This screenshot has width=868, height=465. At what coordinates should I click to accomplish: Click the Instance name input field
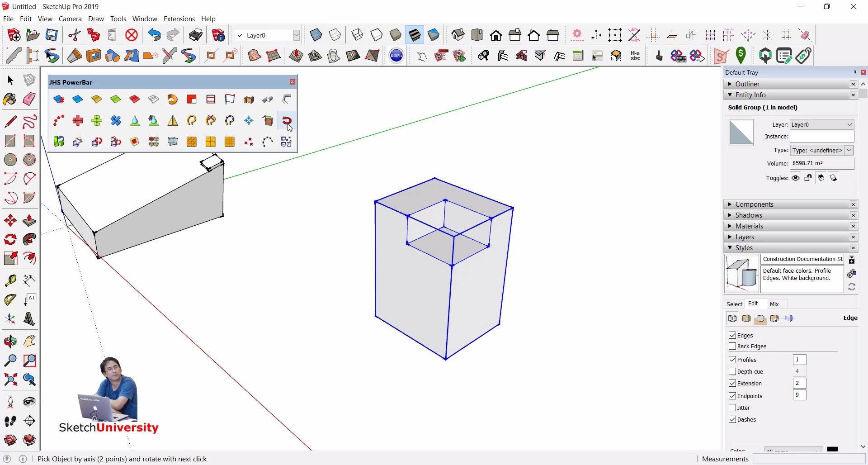[822, 137]
